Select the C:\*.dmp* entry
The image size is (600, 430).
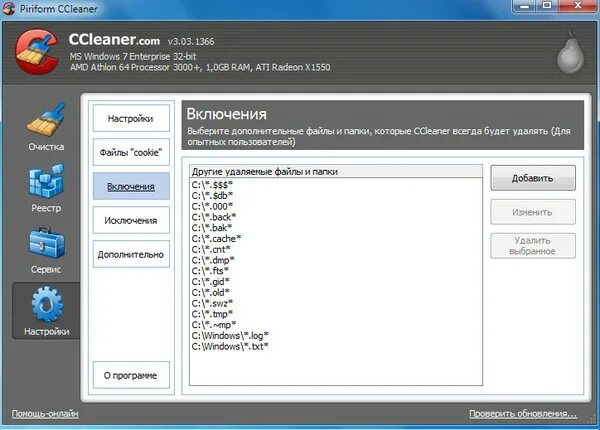pyautogui.click(x=213, y=260)
